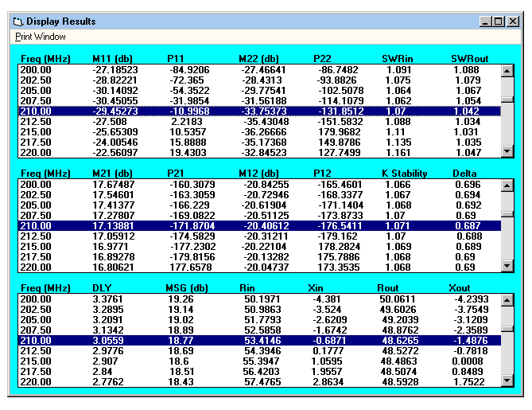Viewport: 532px width, 410px height.
Task: Click scroll up arrow in middle table
Action: click(507, 185)
